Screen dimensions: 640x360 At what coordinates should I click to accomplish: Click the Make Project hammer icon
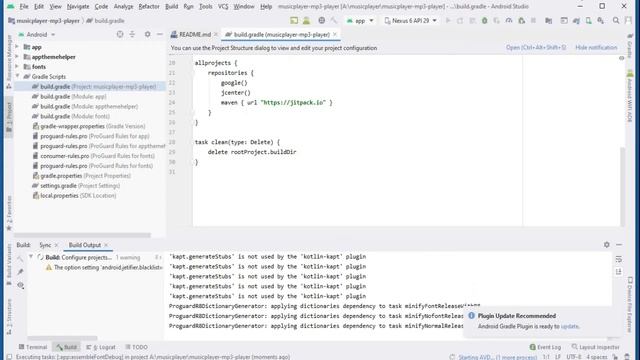(334, 20)
